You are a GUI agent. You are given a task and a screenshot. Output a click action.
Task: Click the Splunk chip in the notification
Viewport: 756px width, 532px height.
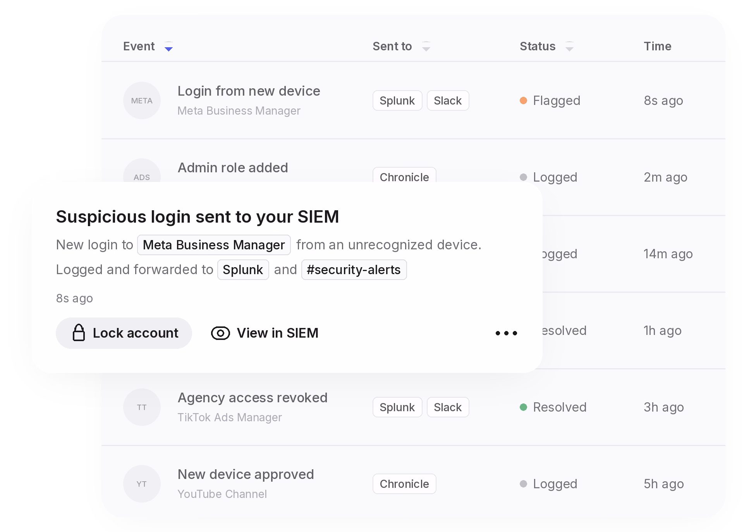[x=243, y=270]
